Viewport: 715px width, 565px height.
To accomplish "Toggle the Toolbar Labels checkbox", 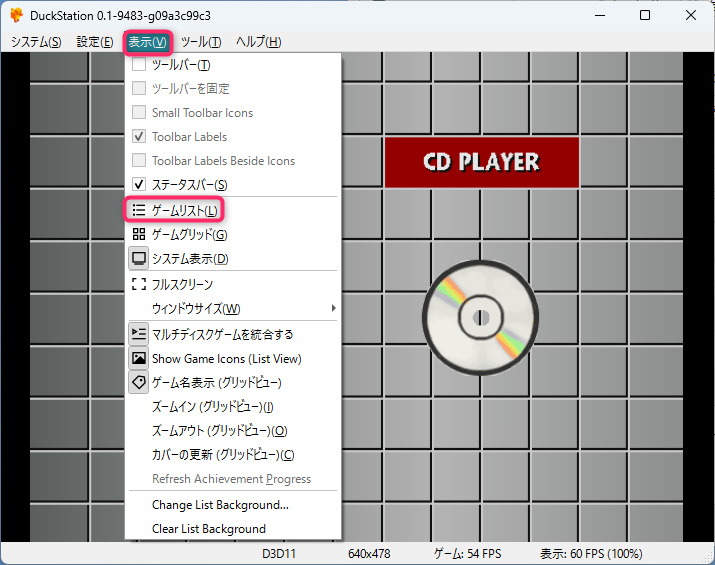I will (x=139, y=137).
